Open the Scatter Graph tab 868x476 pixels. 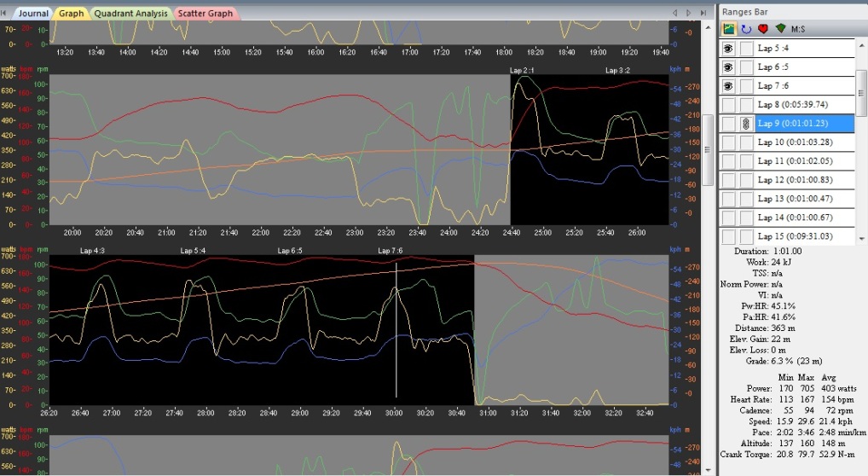[206, 14]
